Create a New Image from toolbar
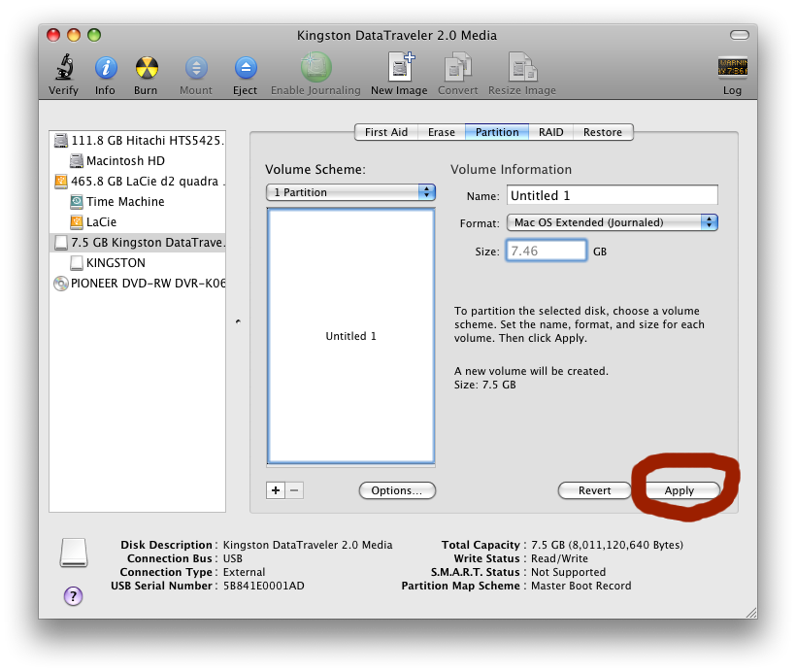Viewport: 796px width, 672px height. pyautogui.click(x=400, y=67)
